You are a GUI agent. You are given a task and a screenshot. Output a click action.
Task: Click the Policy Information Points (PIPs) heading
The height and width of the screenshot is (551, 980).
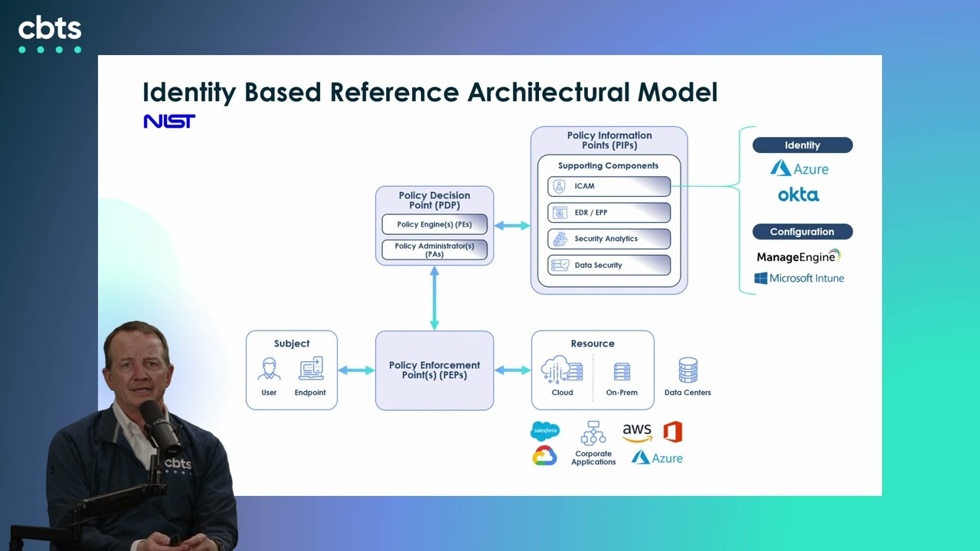coord(609,140)
